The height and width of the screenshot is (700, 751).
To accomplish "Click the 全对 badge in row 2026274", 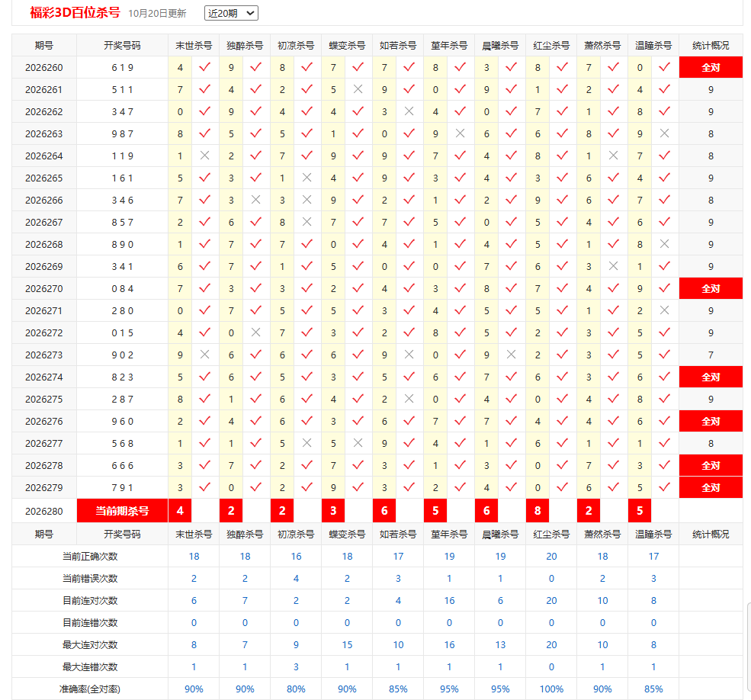I will [711, 377].
